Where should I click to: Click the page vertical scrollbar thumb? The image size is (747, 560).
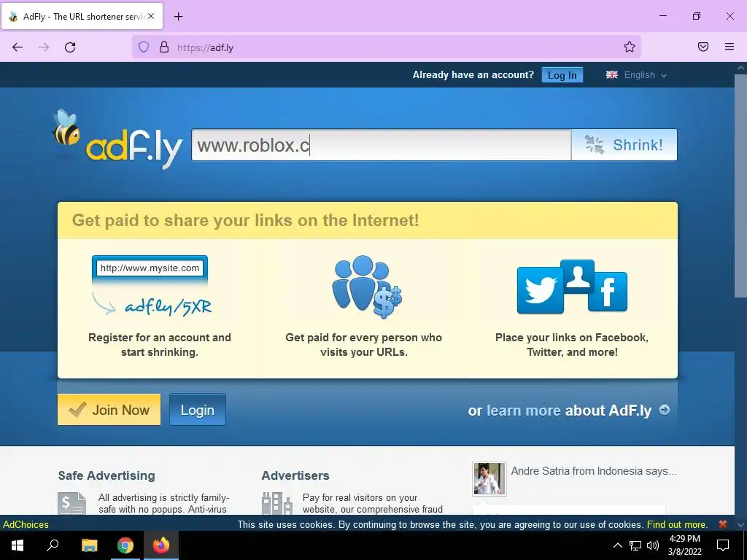click(x=741, y=187)
